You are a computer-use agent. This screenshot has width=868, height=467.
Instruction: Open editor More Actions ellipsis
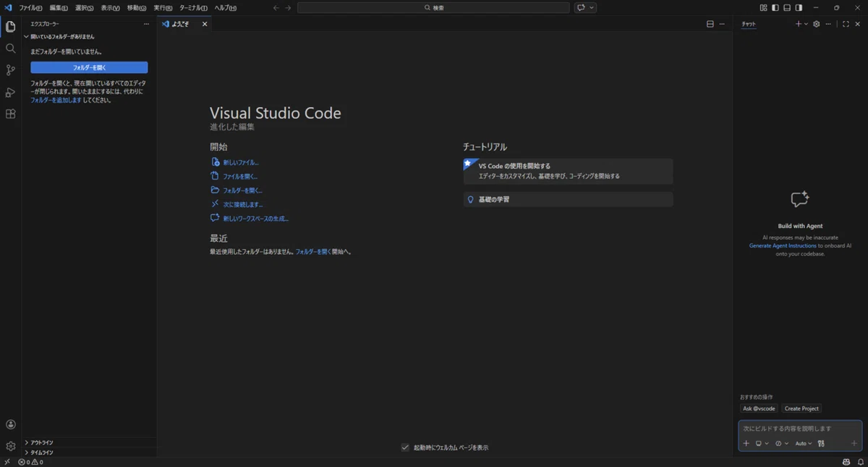[x=722, y=24]
